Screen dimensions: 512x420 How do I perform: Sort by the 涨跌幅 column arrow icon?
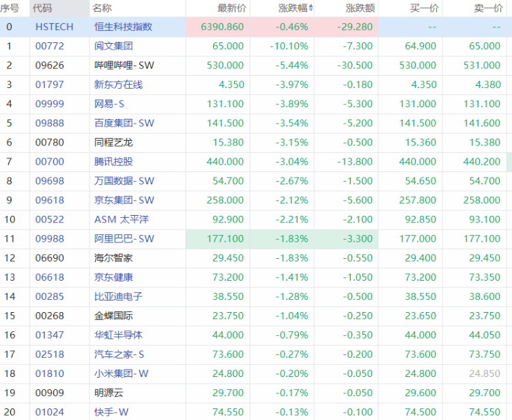(x=311, y=8)
